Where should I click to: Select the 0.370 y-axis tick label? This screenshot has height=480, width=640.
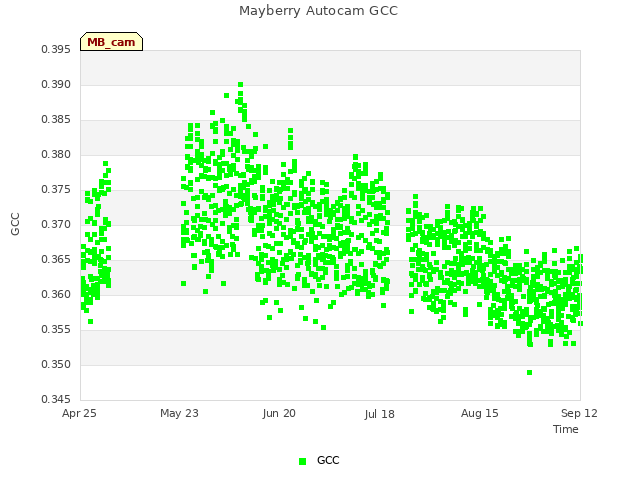[56, 224]
